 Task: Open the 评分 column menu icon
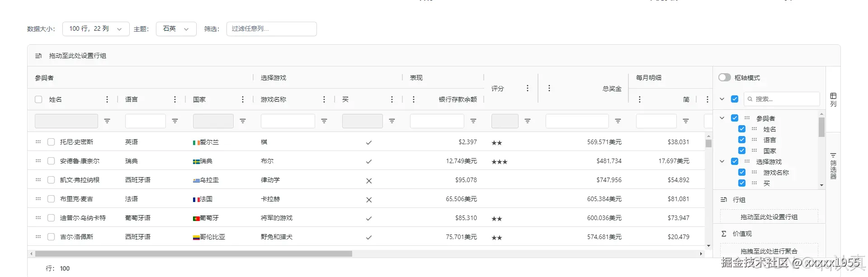[x=528, y=88]
